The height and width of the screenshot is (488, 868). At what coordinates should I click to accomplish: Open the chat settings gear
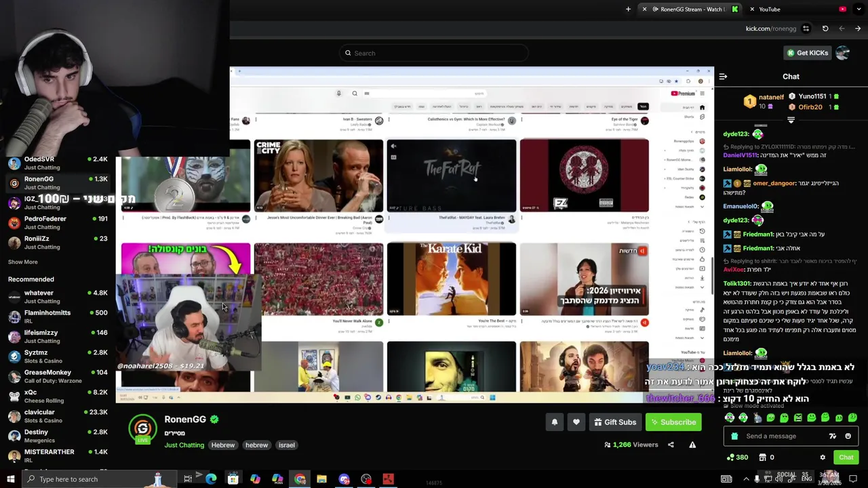pos(823,457)
